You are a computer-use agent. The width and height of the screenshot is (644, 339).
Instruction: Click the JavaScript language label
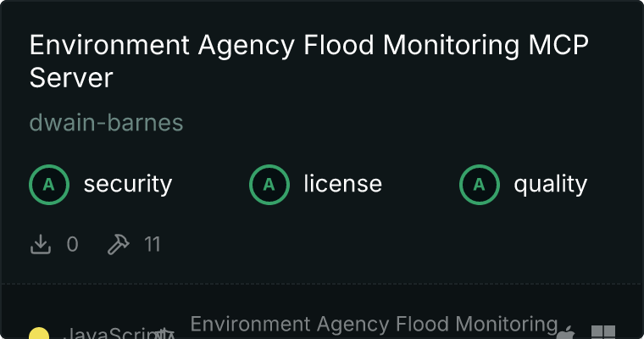tap(106, 334)
